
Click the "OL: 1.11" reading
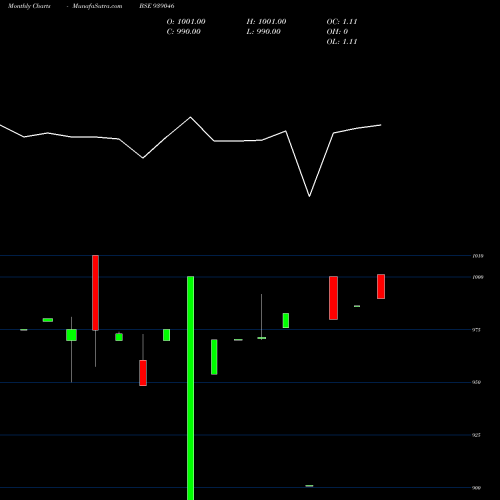coord(342,42)
